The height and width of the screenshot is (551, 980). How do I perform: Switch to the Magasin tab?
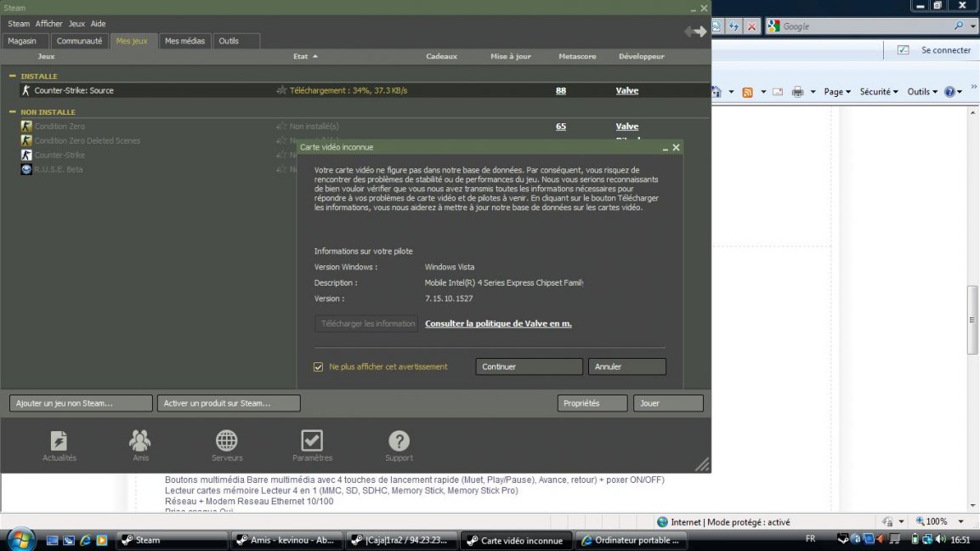pos(25,41)
